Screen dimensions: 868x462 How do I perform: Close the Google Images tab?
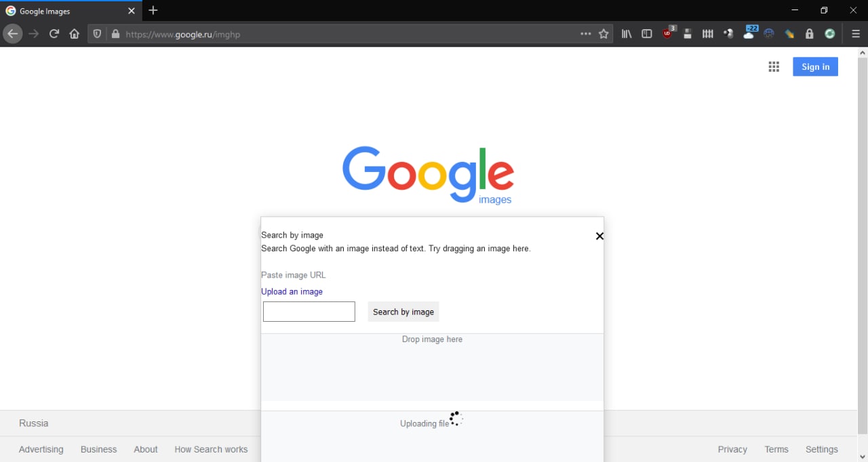click(x=132, y=11)
